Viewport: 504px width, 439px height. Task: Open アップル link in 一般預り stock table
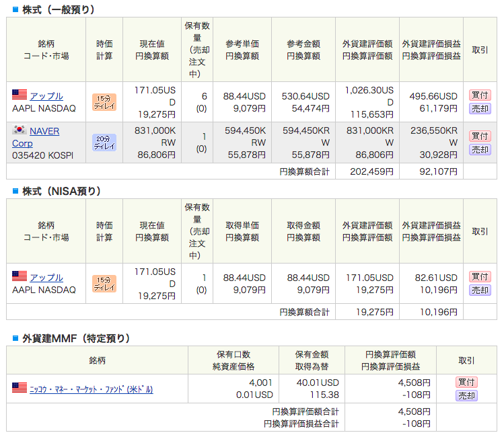(46, 96)
